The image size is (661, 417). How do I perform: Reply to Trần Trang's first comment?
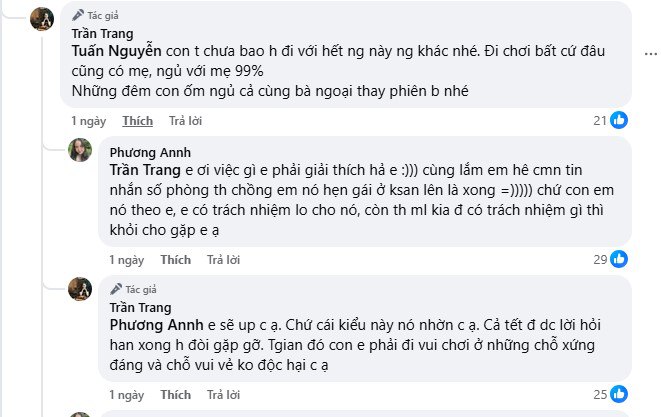pos(185,121)
